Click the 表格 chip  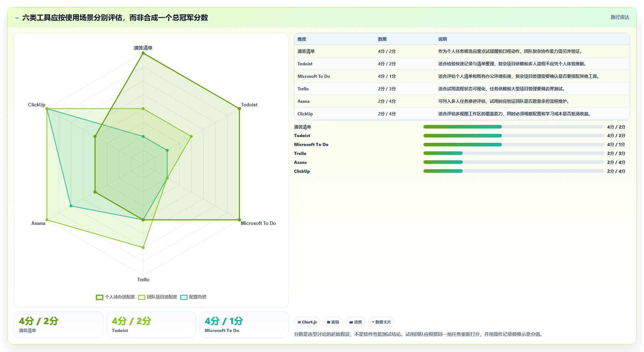point(333,322)
